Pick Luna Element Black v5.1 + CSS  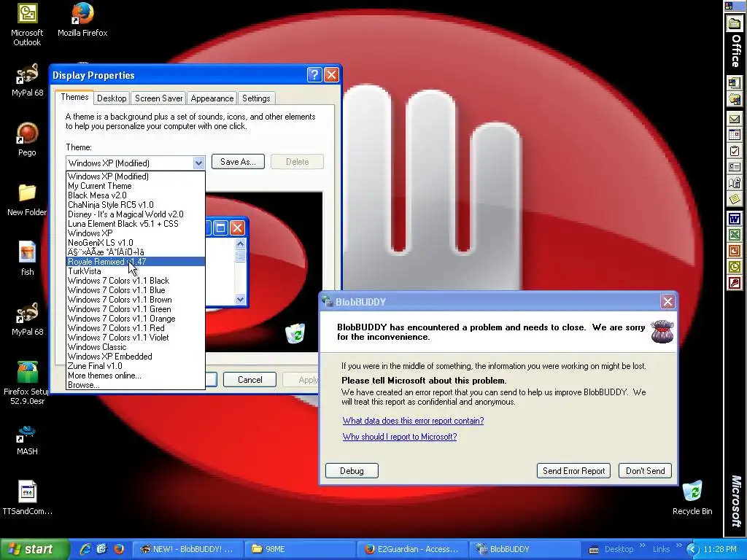point(136,224)
